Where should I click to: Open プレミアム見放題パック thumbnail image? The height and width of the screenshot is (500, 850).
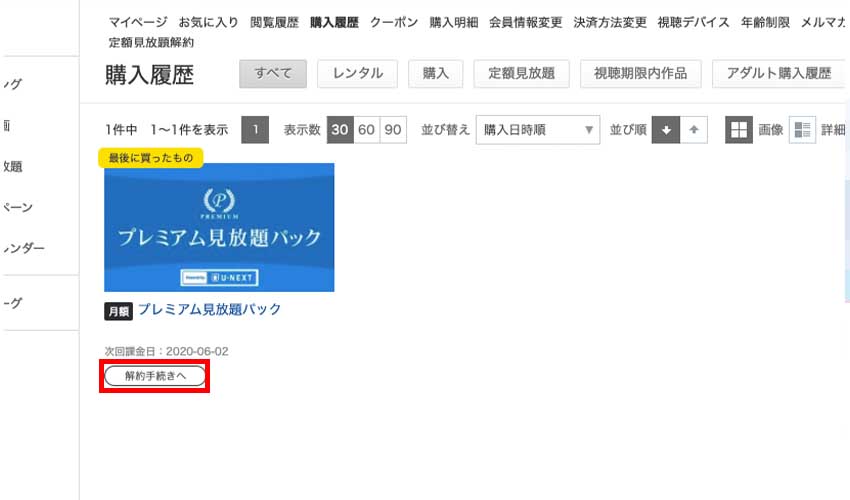(219, 227)
